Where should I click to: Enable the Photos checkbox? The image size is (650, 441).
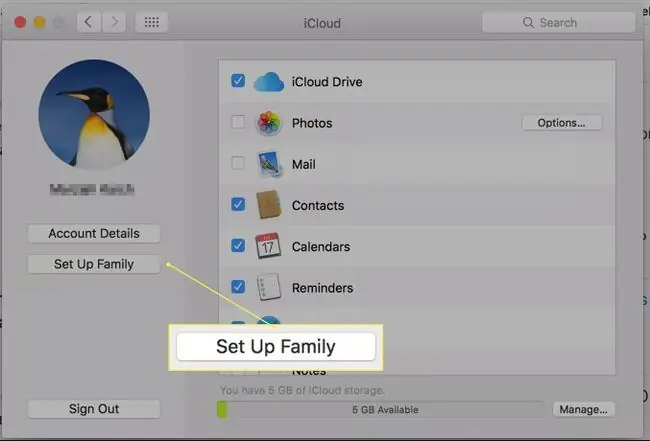point(238,122)
